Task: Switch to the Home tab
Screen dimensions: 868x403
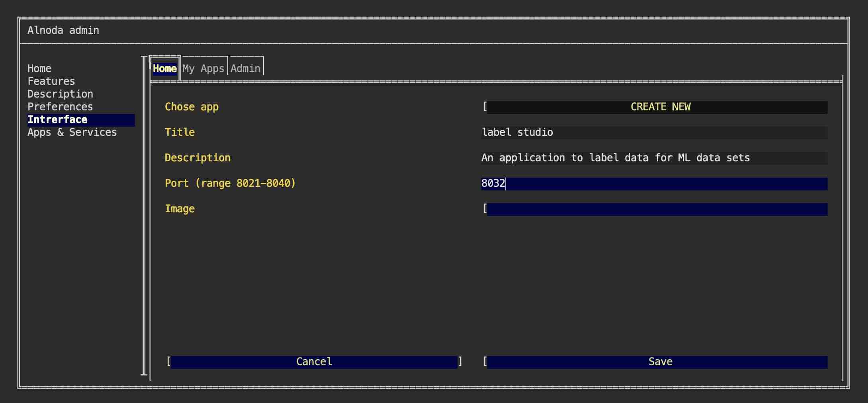Action: pyautogui.click(x=165, y=68)
